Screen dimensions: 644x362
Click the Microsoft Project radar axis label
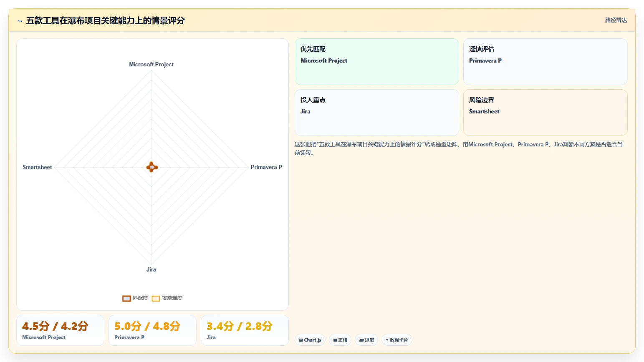coord(151,64)
